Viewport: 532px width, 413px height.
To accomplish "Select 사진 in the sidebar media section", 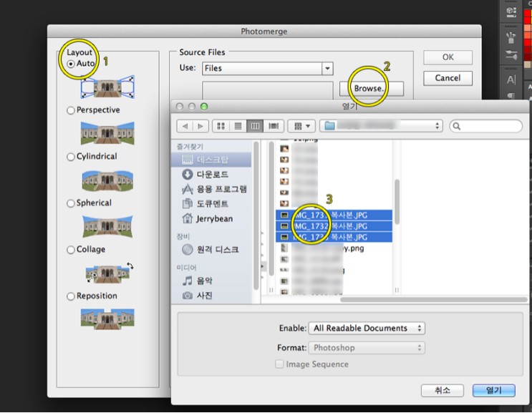I will (x=211, y=296).
